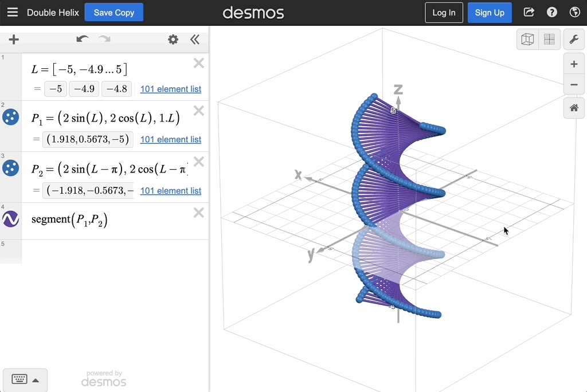Screen dimensions: 587x392
Task: Click the Save Copy button
Action: tap(114, 13)
